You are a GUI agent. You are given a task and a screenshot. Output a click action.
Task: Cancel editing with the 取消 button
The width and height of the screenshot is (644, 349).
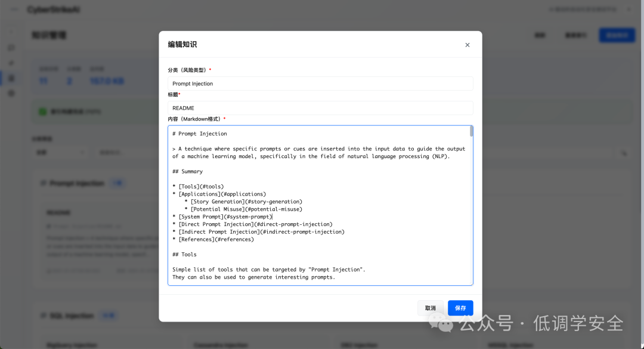(x=430, y=308)
